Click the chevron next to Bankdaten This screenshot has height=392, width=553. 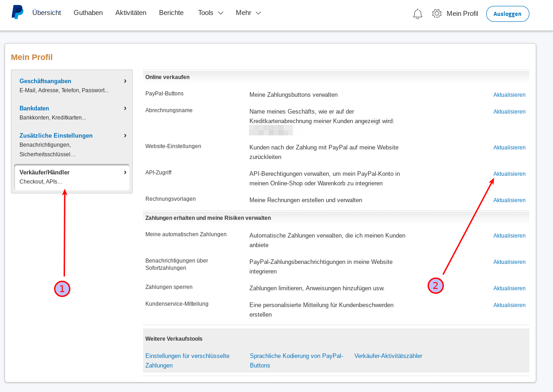click(x=125, y=108)
